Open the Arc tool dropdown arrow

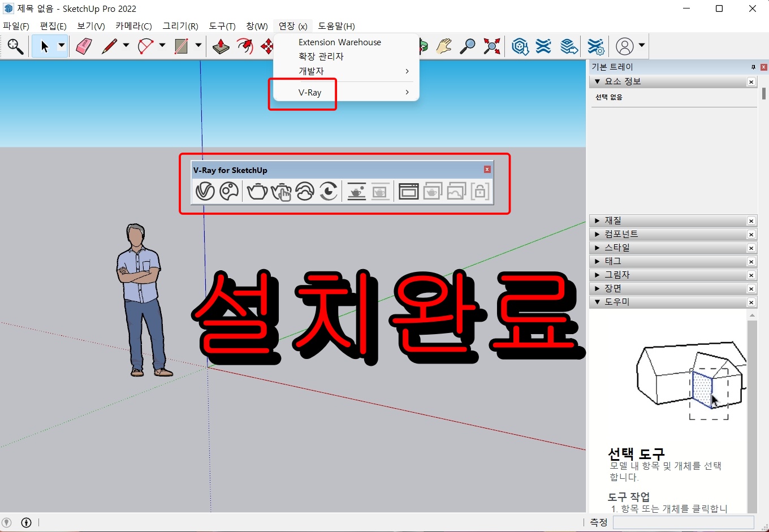point(162,46)
